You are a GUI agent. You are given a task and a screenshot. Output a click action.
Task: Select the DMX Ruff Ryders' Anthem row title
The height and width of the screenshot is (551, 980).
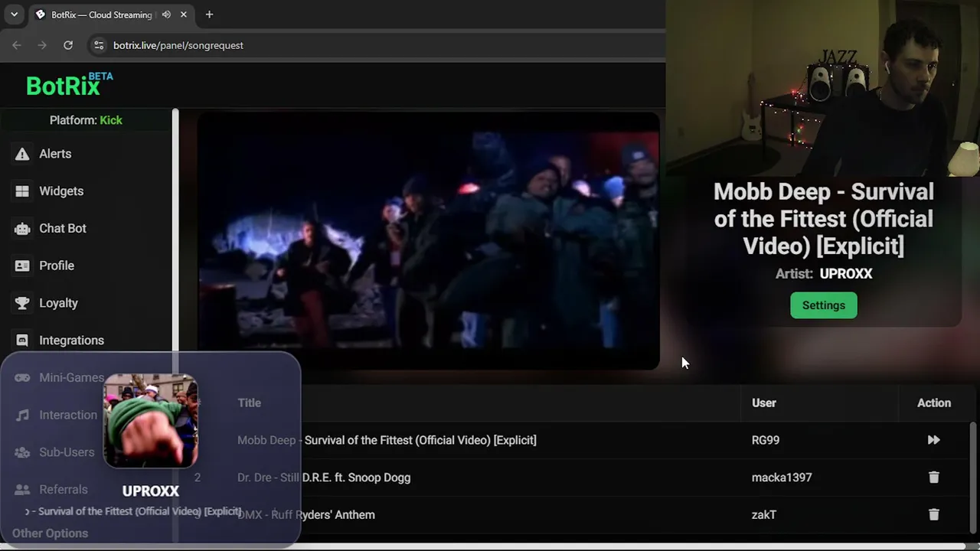[x=306, y=515]
